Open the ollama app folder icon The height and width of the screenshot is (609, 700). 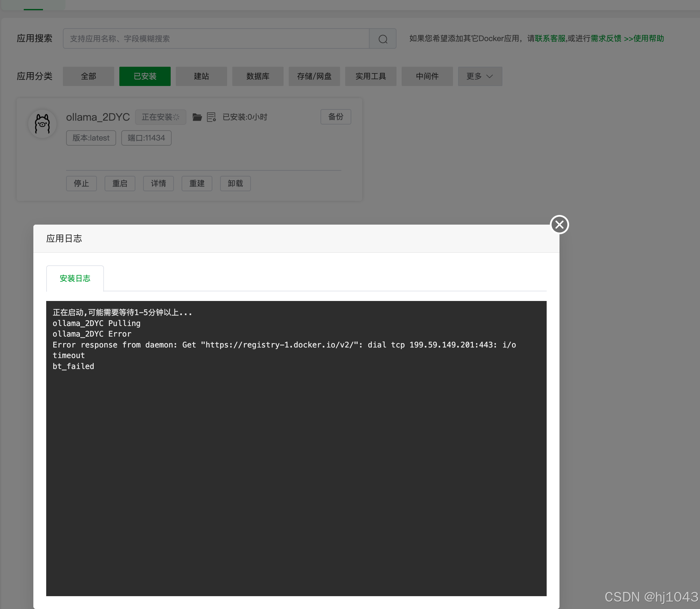197,117
